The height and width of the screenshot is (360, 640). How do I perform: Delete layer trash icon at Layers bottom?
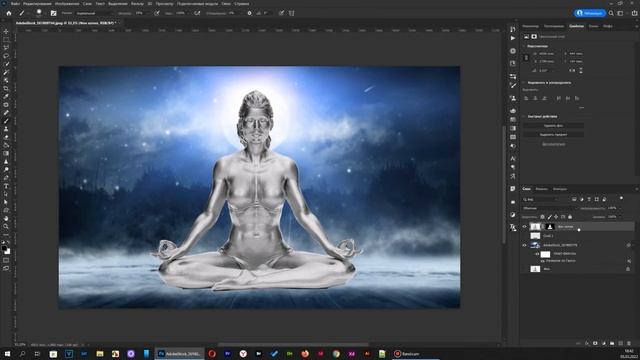click(629, 344)
